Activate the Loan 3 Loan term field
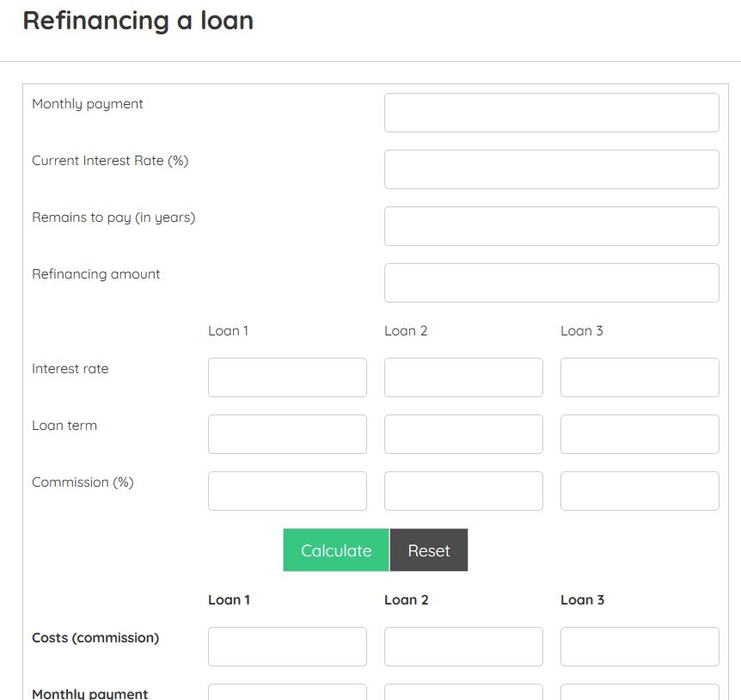 point(640,434)
